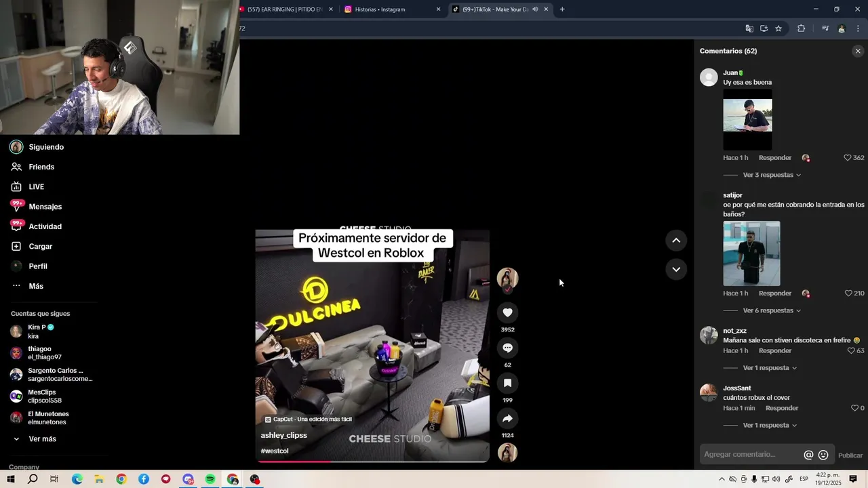868x488 pixels.
Task: Close the Comentarios panel
Action: click(858, 51)
